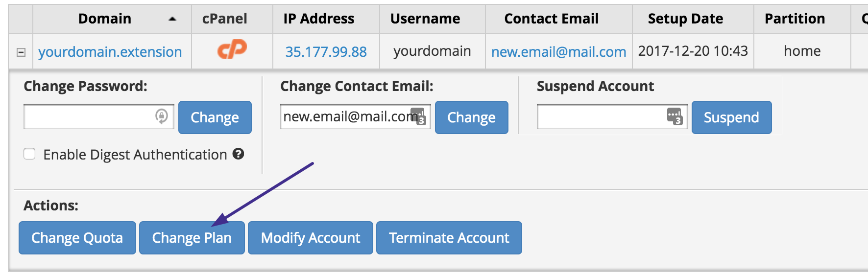The height and width of the screenshot is (275, 868).
Task: Click the Change Quota button
Action: (77, 238)
